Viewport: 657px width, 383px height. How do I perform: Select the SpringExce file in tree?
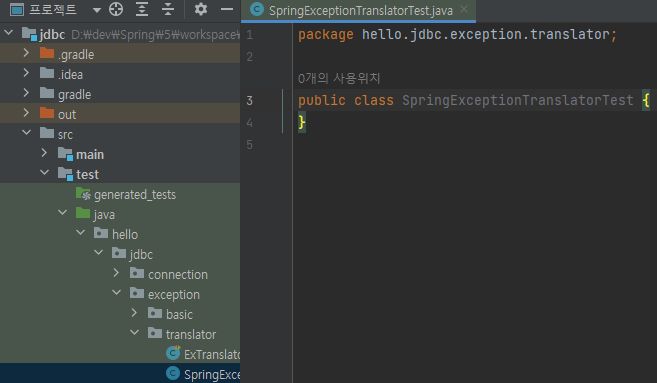click(120, 374)
